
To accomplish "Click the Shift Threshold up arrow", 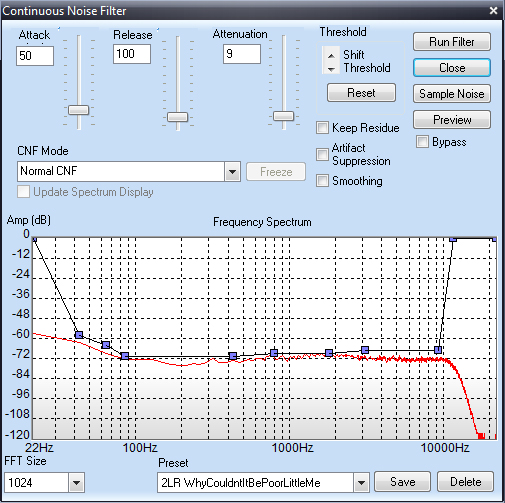I will tap(331, 55).
